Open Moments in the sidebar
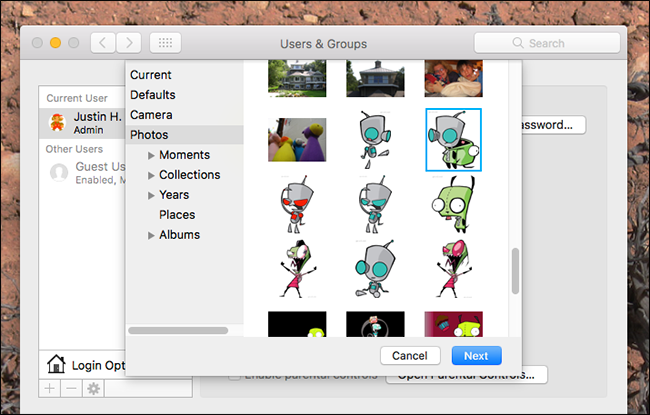The width and height of the screenshot is (650, 415). point(184,155)
